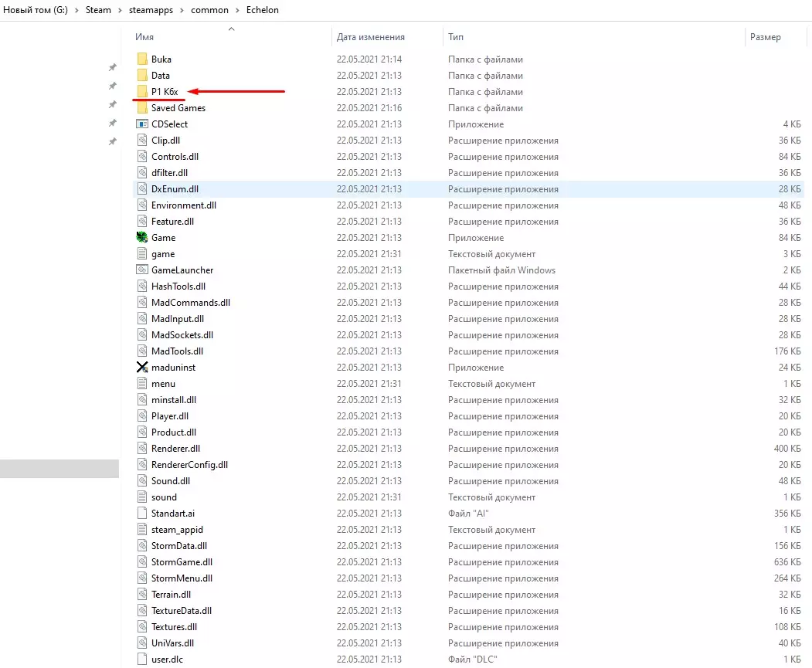The height and width of the screenshot is (668, 812).
Task: Click the P1 K6x folder icon
Action: (x=142, y=92)
